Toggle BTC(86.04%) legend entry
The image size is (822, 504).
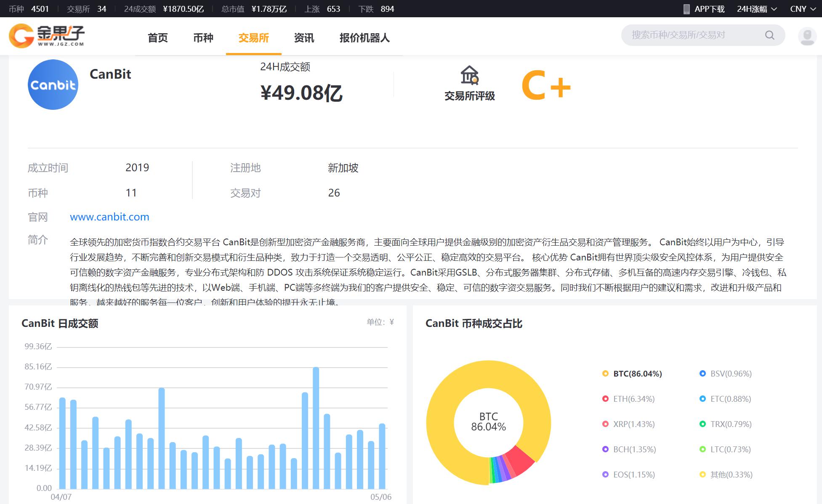[x=632, y=374]
